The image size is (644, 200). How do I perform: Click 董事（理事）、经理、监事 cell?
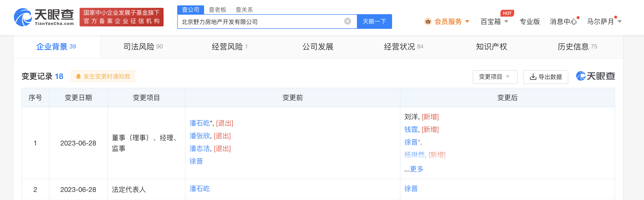coord(146,143)
